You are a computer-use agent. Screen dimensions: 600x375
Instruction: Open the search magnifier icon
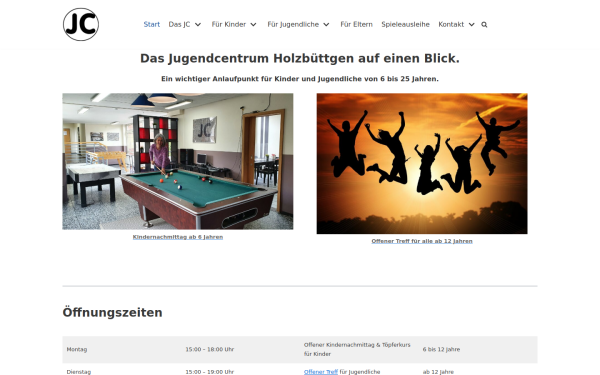click(484, 24)
